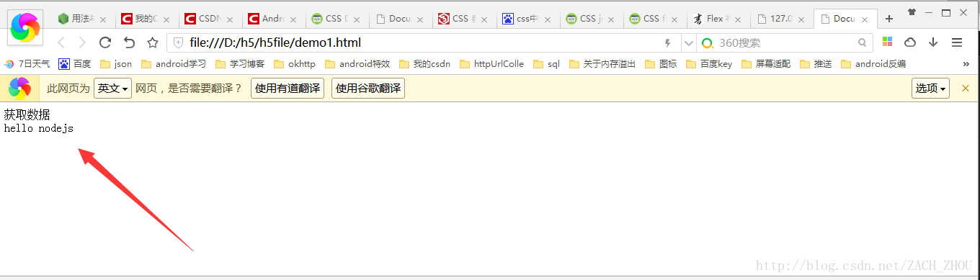Click the 360 browser logo icon

25,28
